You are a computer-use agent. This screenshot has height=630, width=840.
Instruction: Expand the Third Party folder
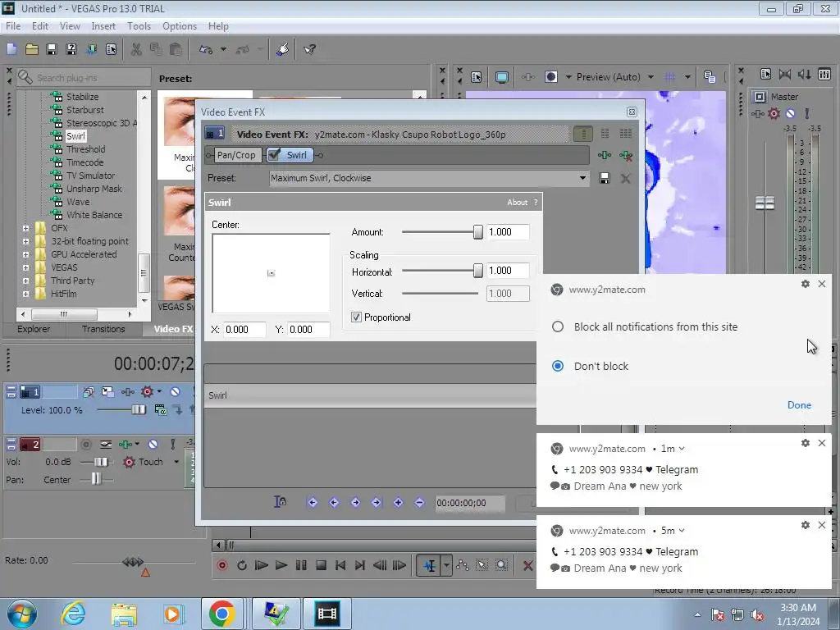[25, 281]
